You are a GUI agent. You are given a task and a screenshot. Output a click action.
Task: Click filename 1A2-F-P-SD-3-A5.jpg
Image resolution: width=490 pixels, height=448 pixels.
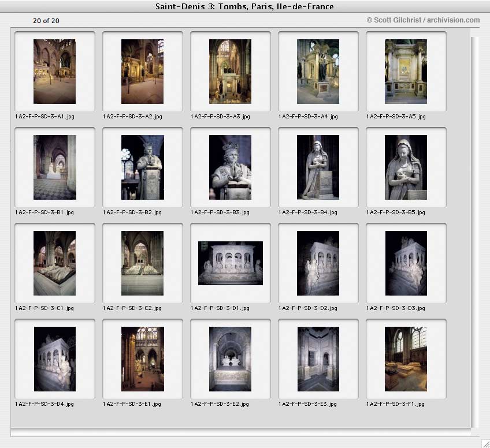click(x=396, y=117)
